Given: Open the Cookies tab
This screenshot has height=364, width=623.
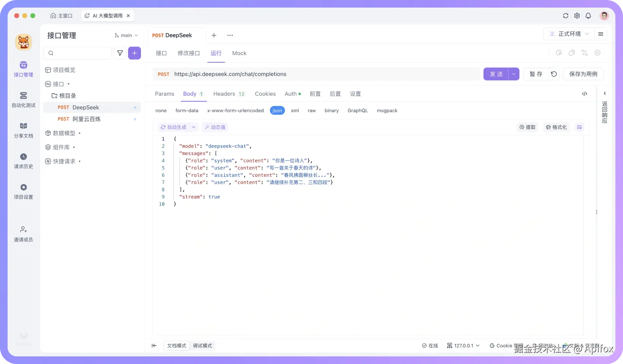Looking at the screenshot, I should tap(265, 94).
